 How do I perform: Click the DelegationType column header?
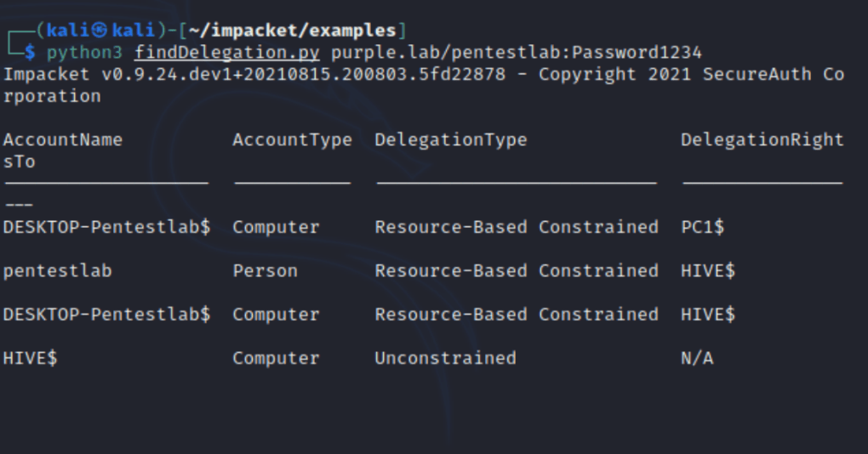coord(450,139)
